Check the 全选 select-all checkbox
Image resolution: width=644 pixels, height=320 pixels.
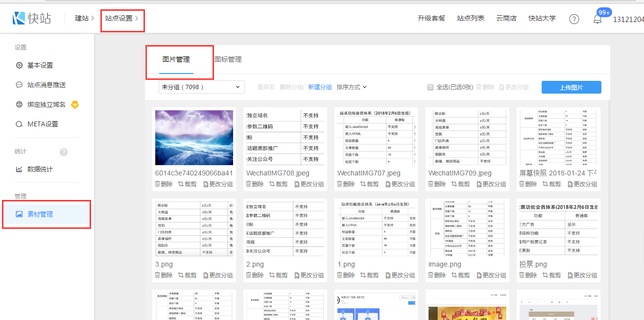[x=430, y=87]
